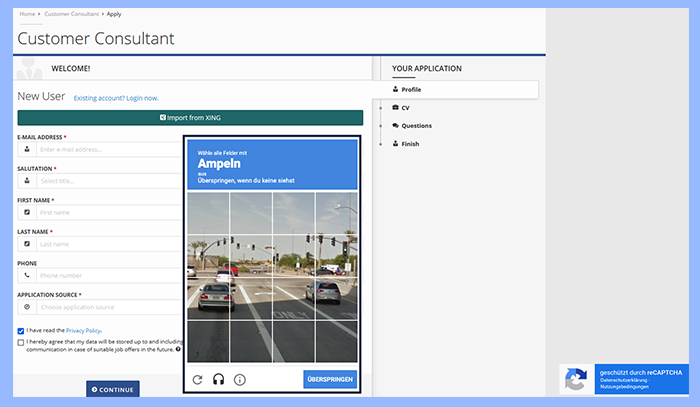Select captcha tile with ONLY road marking
The image size is (700, 407).
coord(294,299)
